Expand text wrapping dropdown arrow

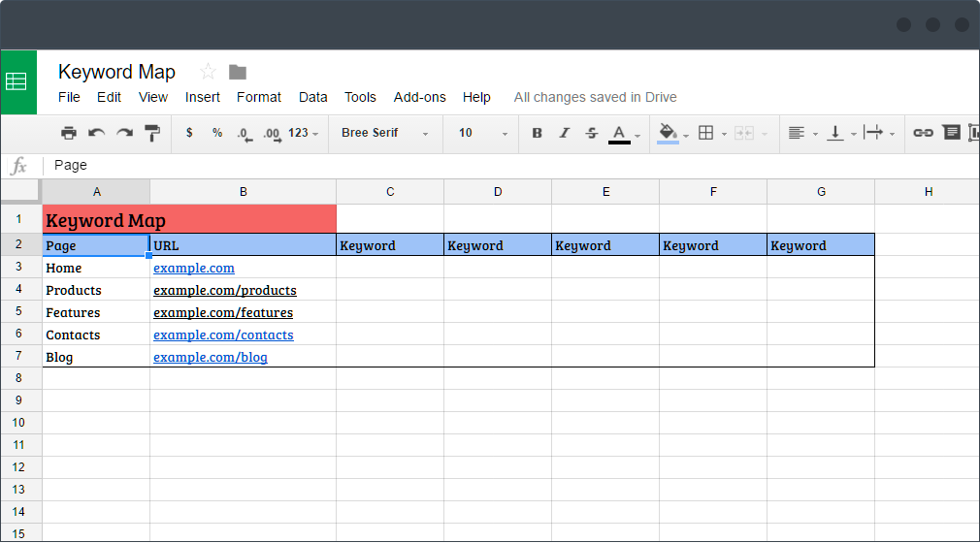892,135
